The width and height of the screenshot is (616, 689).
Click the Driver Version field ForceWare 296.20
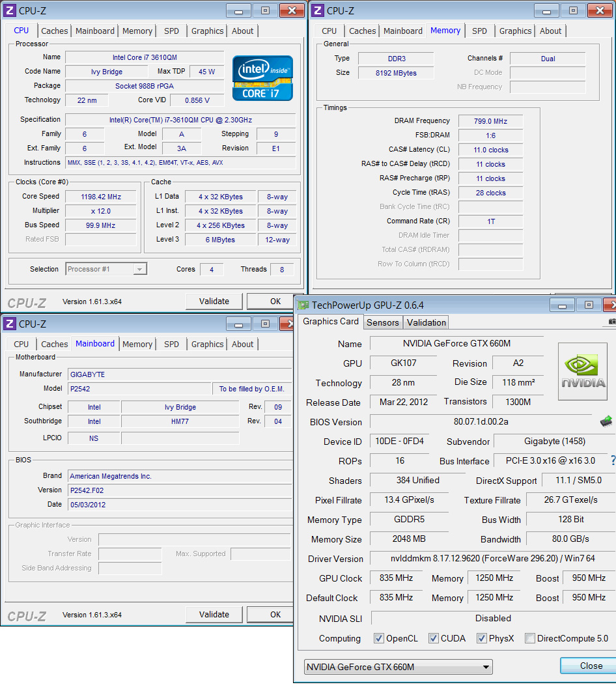point(492,559)
